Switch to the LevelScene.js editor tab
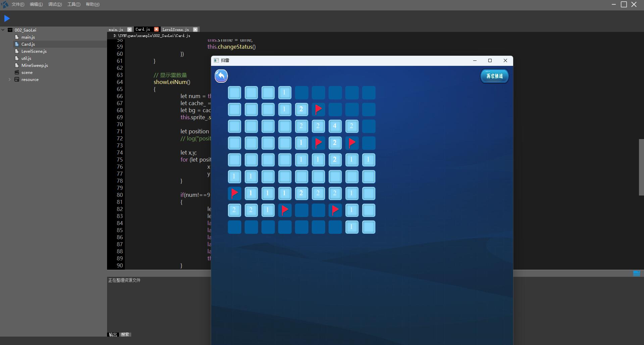This screenshot has height=345, width=644. [x=176, y=30]
